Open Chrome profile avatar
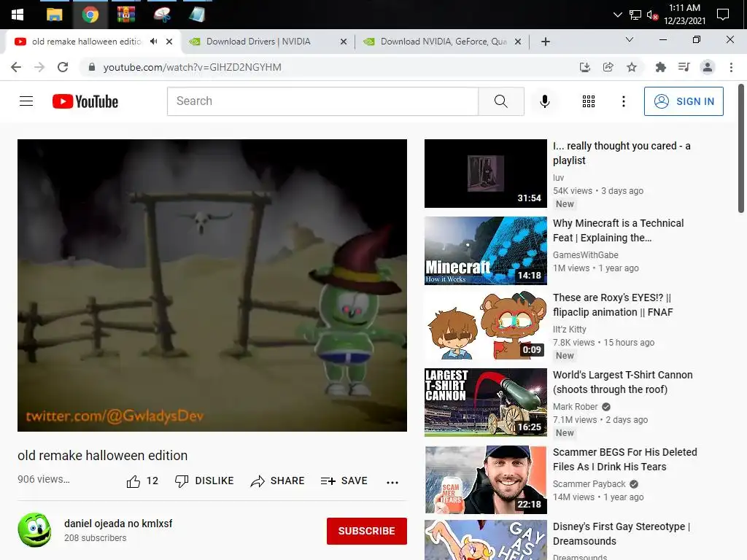Image resolution: width=747 pixels, height=560 pixels. click(x=708, y=67)
